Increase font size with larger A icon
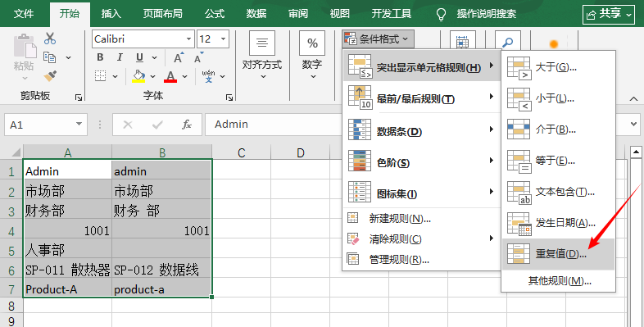Screen dimensions: 644x327 (179, 57)
